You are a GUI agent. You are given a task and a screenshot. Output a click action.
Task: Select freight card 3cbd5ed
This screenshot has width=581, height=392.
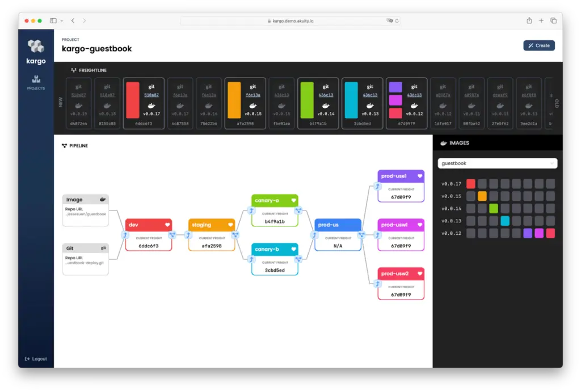click(x=362, y=103)
